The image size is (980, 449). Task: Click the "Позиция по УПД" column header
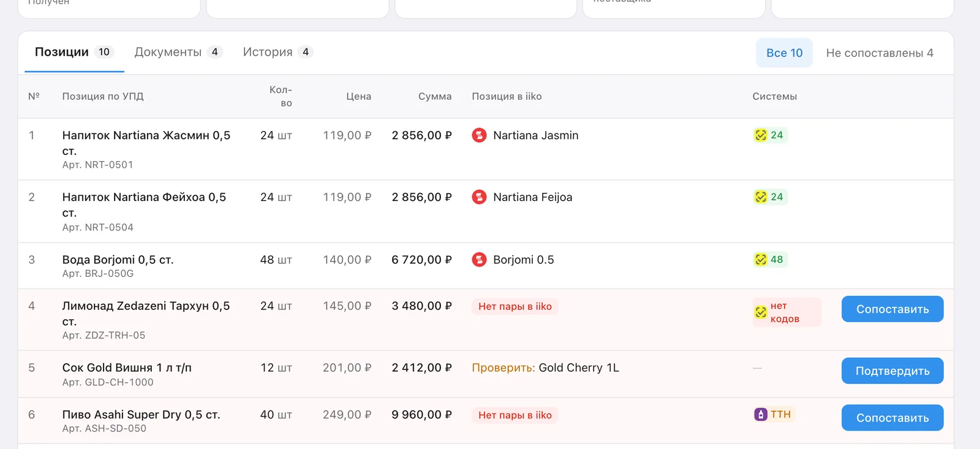click(103, 96)
